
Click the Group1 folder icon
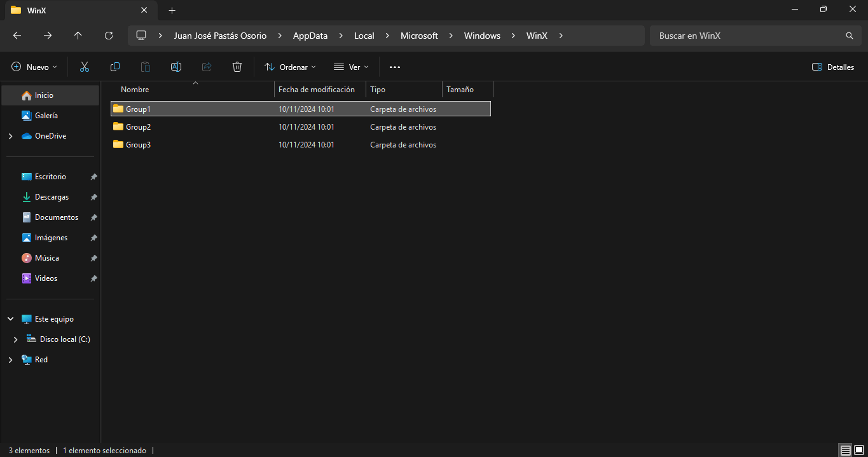[118, 109]
